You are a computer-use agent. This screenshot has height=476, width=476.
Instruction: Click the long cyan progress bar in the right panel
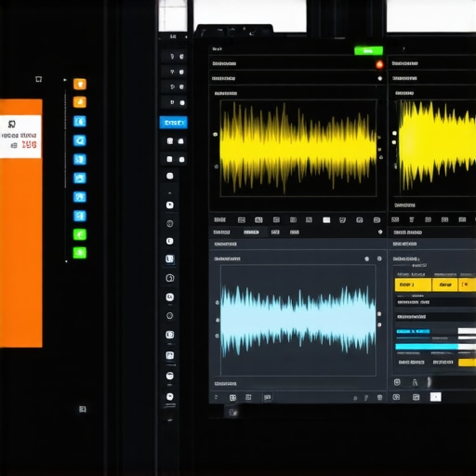(x=427, y=347)
